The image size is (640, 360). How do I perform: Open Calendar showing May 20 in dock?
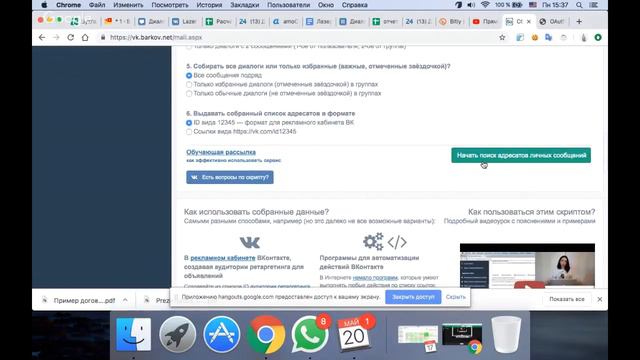click(x=353, y=335)
